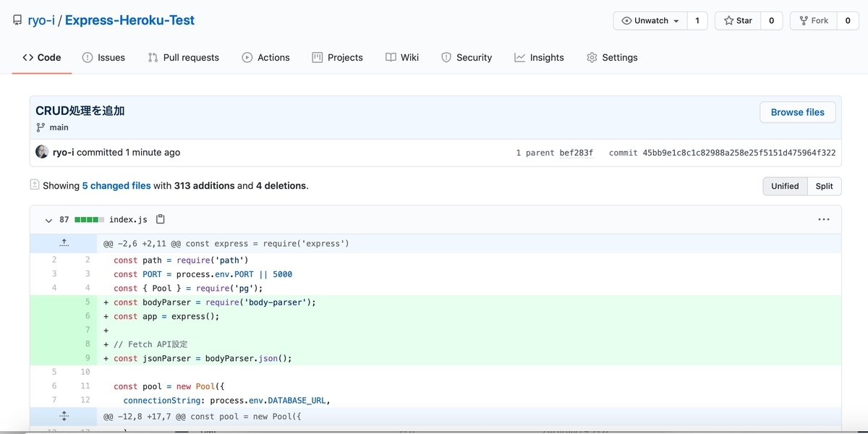Screen dimensions: 868x434
Task: Click added line number 5
Action: 88,302
